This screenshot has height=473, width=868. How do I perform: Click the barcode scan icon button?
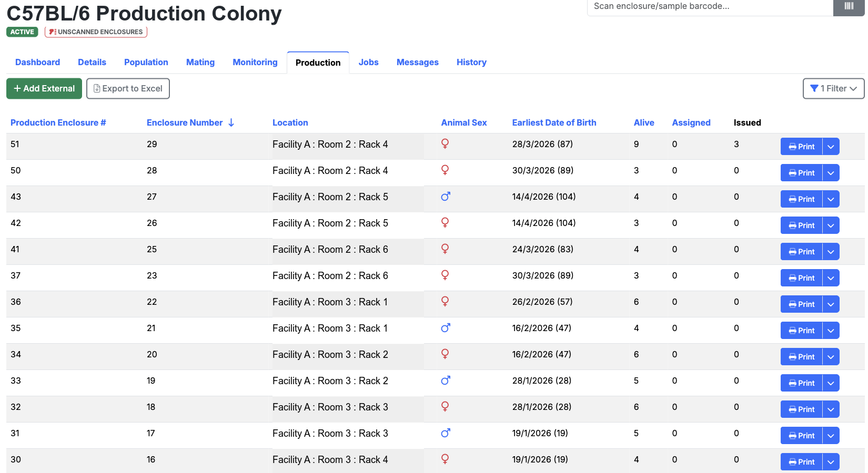pos(849,7)
